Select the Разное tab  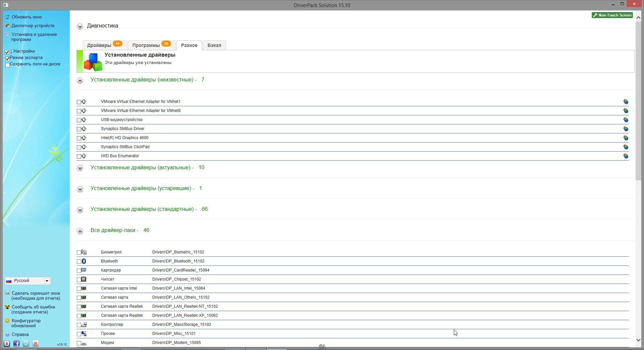pos(189,45)
